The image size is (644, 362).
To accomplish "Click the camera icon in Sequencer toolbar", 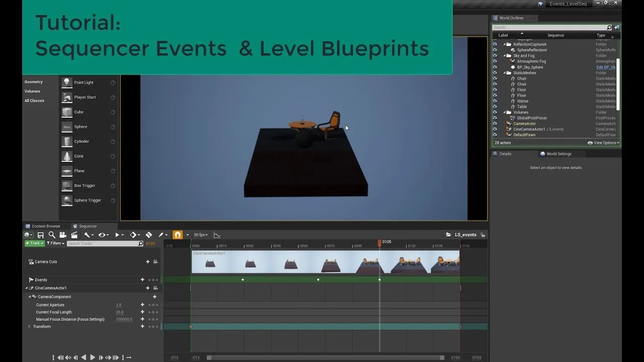I will pyautogui.click(x=63, y=235).
